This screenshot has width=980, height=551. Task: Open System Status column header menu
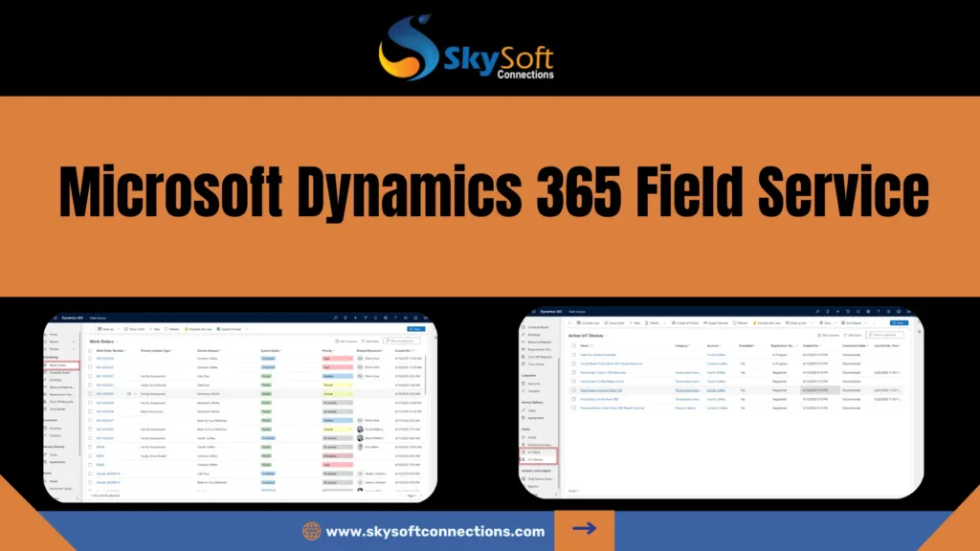point(271,350)
